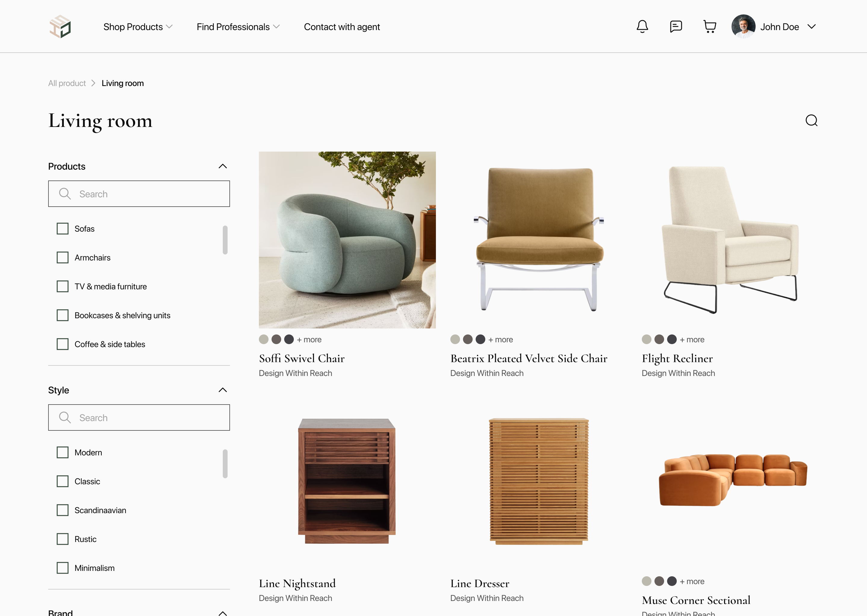Click the site logo in header
The image size is (867, 616).
coord(60,26)
